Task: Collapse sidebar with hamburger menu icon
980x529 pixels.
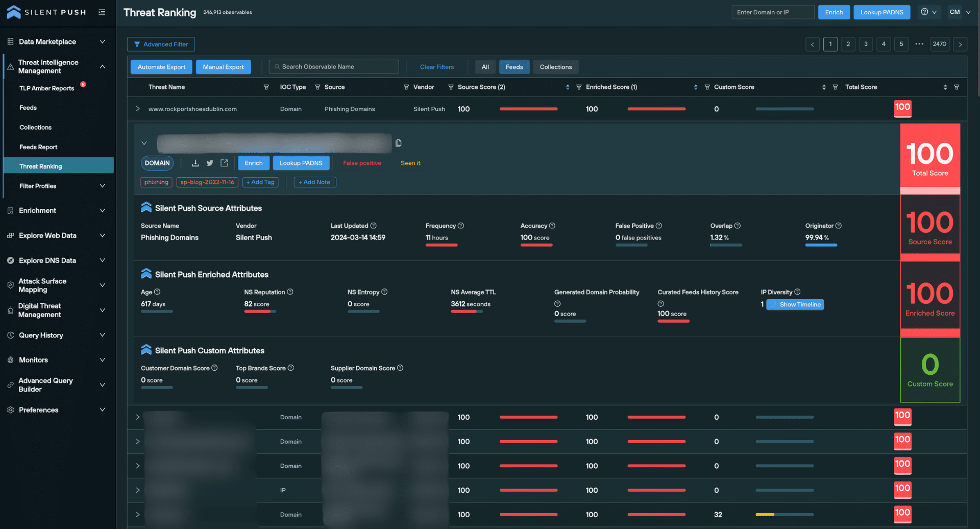Action: click(102, 12)
